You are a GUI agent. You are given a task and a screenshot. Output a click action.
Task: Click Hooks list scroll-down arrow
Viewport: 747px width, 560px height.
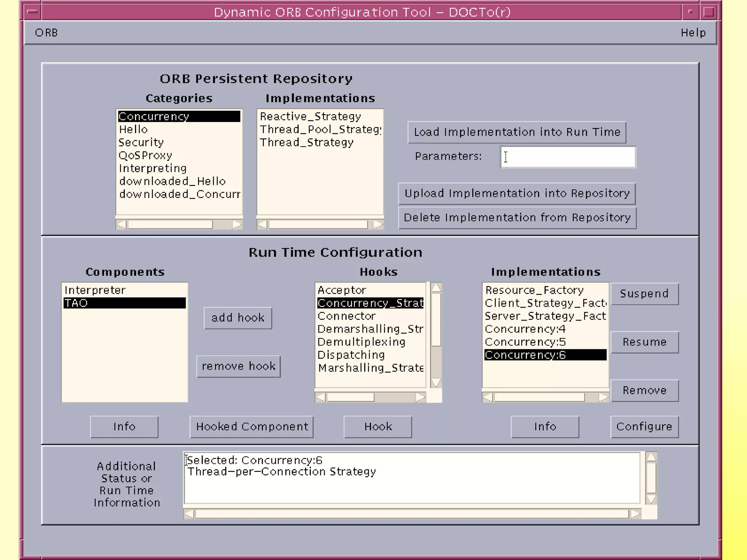(436, 382)
